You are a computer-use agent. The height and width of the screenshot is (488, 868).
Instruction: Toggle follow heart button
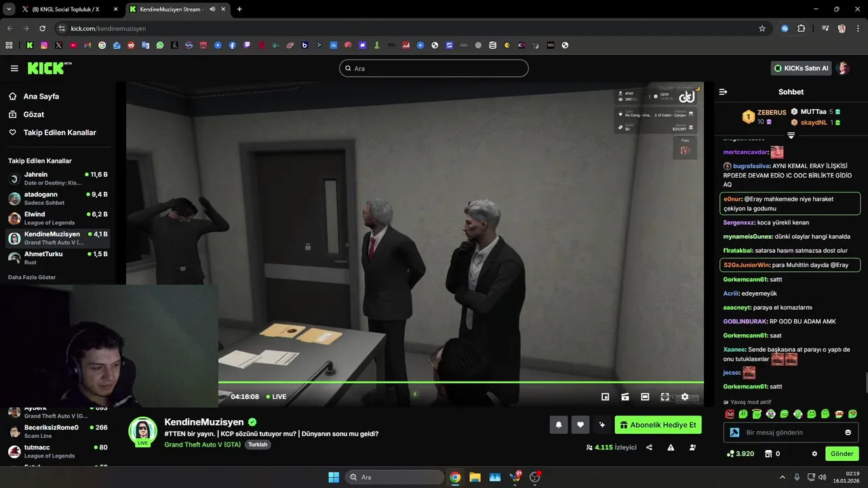coord(580,425)
